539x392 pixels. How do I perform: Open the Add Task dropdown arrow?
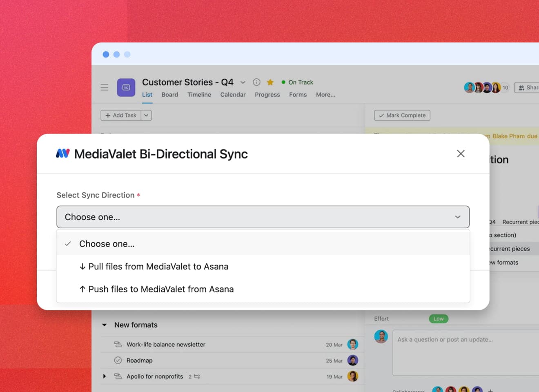point(146,116)
